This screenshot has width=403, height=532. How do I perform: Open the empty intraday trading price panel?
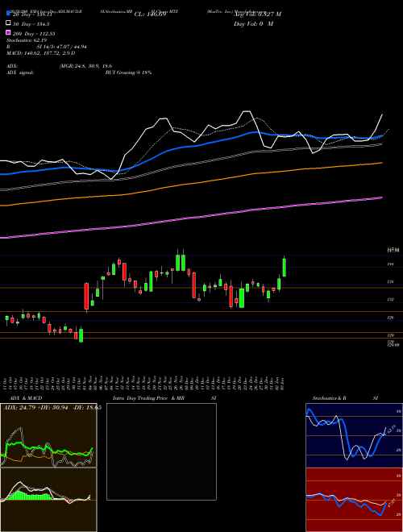(161, 451)
